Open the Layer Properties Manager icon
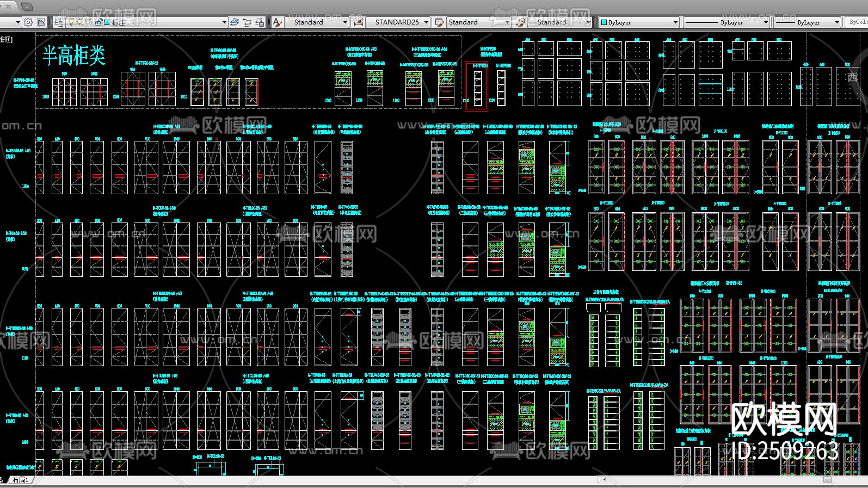The height and width of the screenshot is (488, 868). click(x=59, y=22)
